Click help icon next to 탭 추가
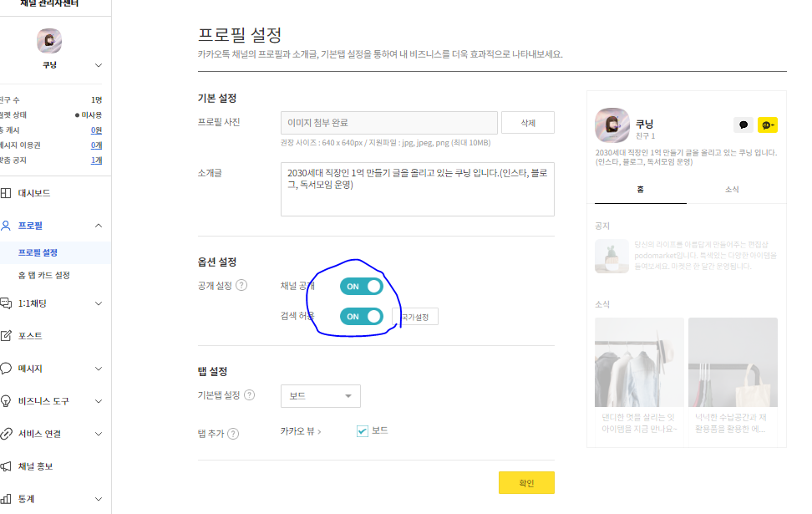Image resolution: width=812 pixels, height=514 pixels. [x=233, y=434]
